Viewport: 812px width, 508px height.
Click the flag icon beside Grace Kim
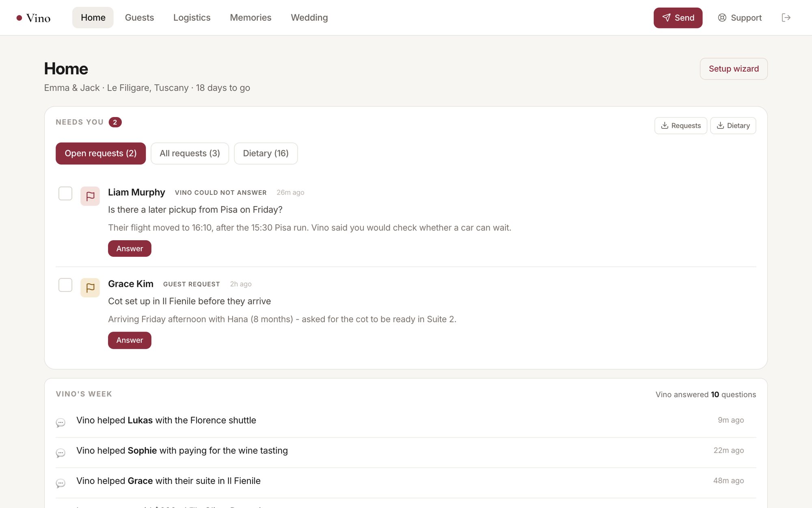coord(90,288)
